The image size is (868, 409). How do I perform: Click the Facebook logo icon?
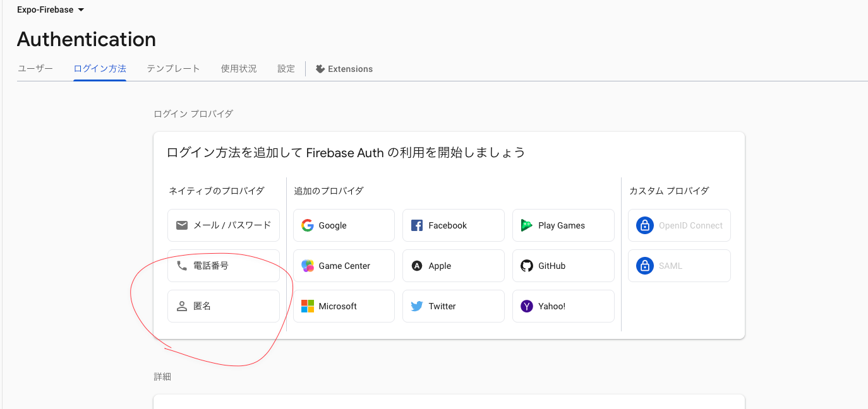(x=417, y=225)
